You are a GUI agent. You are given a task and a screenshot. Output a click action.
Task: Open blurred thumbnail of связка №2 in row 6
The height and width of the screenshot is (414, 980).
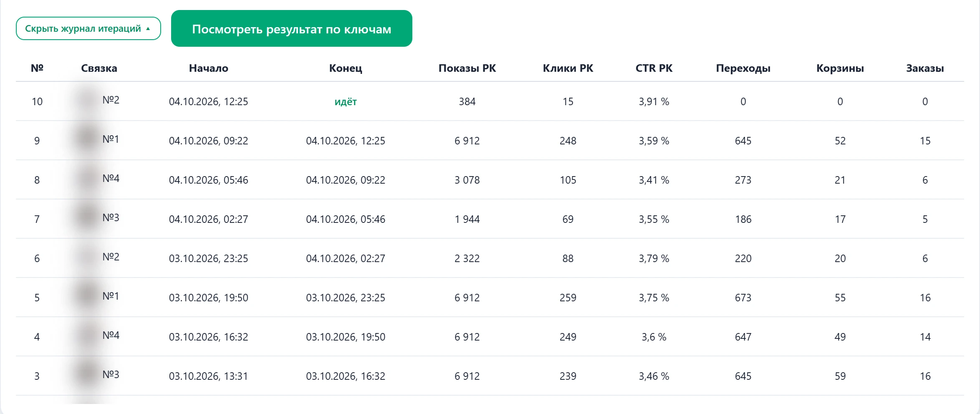pyautogui.click(x=88, y=257)
